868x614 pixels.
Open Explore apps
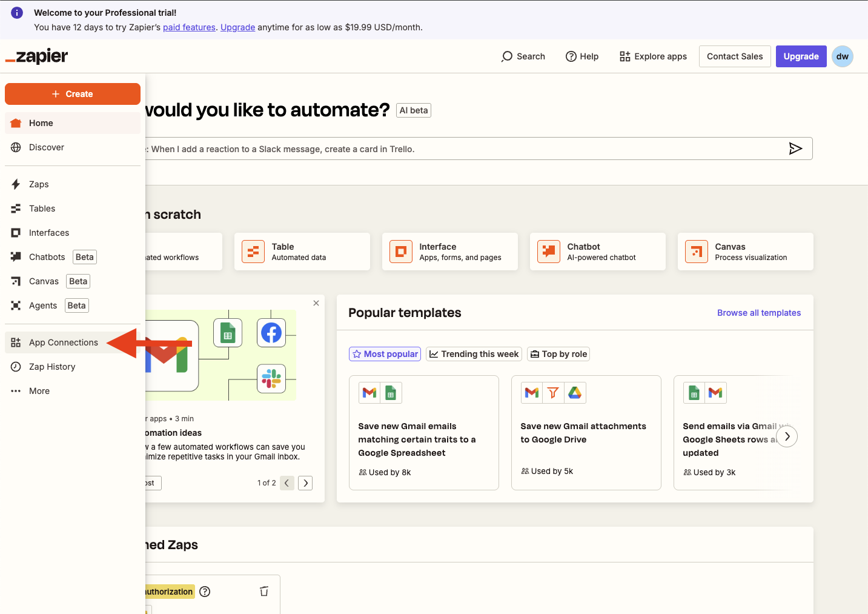click(653, 56)
